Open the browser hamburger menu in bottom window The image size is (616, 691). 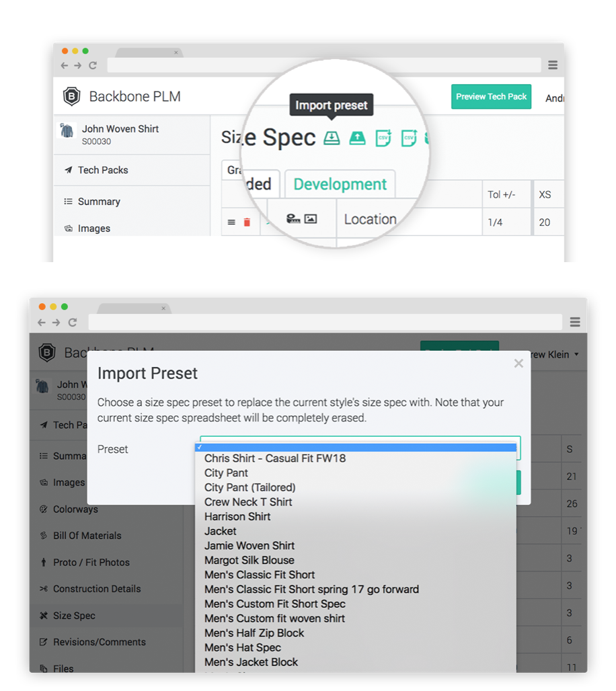click(x=575, y=322)
